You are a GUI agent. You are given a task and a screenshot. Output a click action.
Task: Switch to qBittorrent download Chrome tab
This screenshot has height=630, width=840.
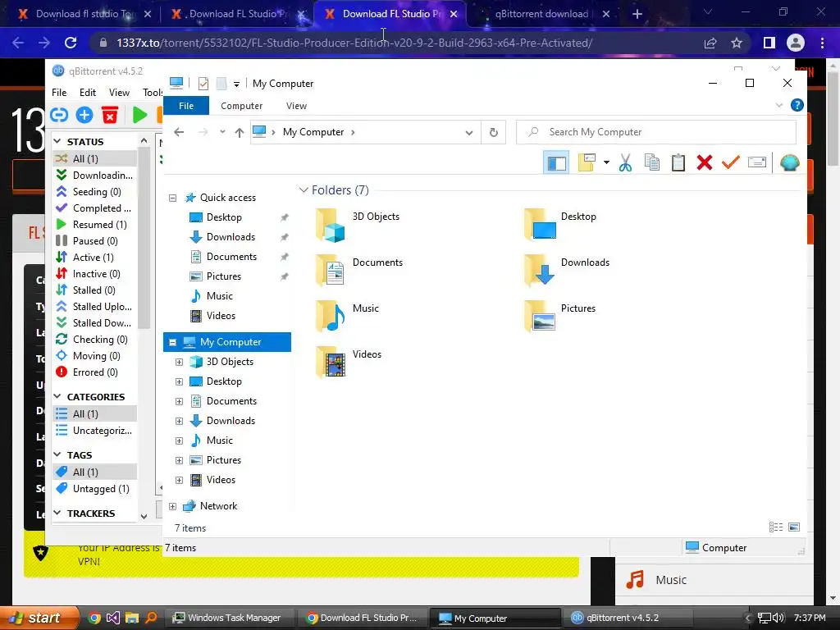tap(541, 14)
